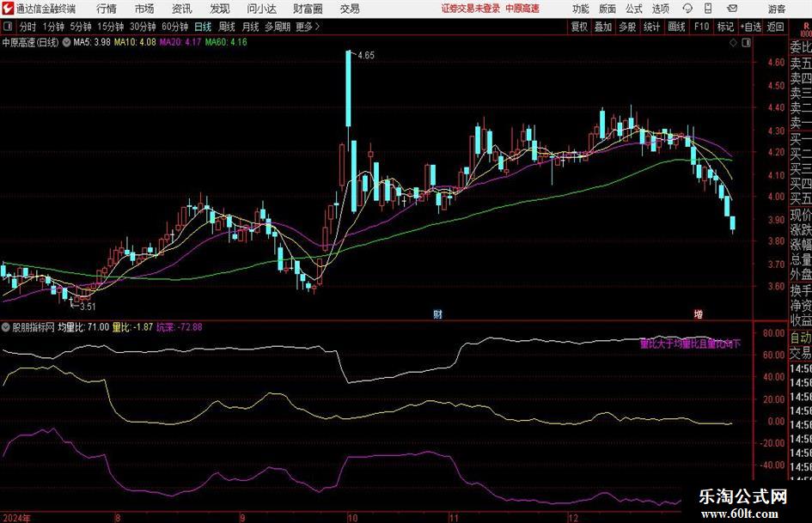Image resolution: width=812 pixels, height=523 pixels.
Task: Click the MA60: 4.16 value
Action: (x=226, y=42)
